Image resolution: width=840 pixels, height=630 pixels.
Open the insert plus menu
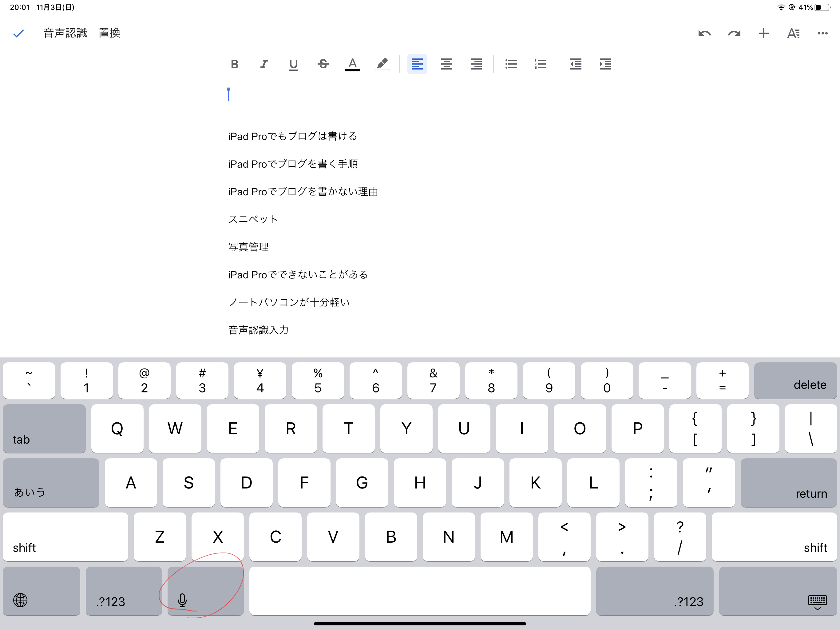pyautogui.click(x=763, y=34)
